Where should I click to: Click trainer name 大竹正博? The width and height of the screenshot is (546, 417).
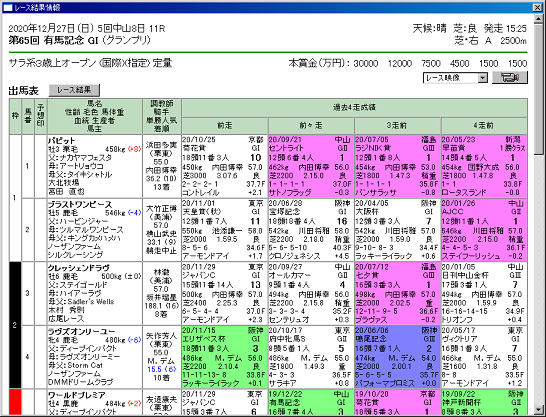click(162, 208)
